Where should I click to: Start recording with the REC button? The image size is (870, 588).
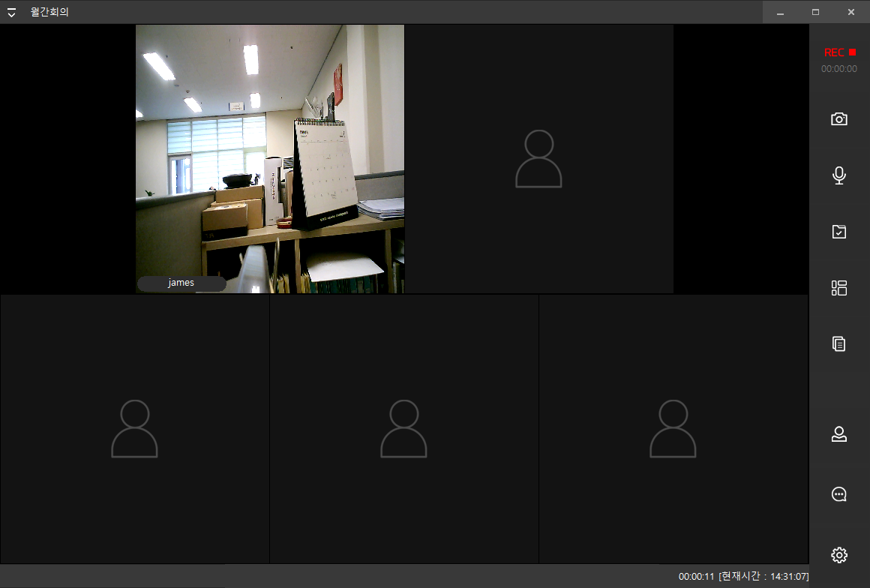[839, 52]
